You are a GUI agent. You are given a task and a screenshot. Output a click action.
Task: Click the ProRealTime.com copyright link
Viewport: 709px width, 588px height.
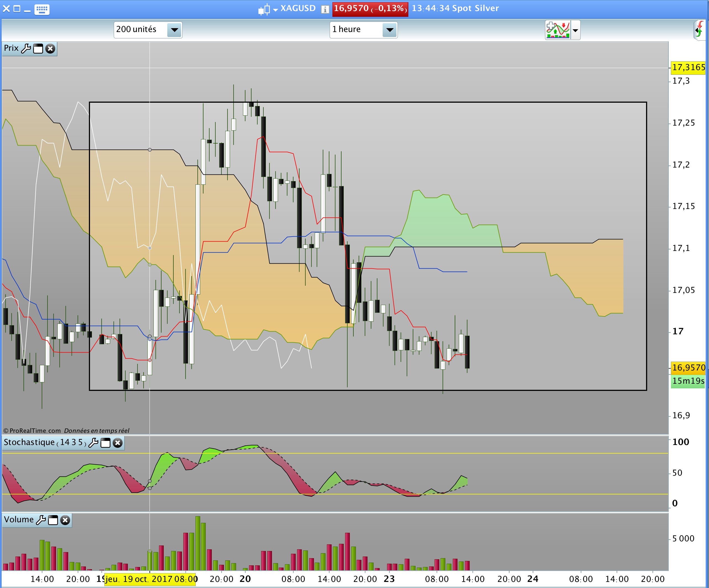coord(32,431)
